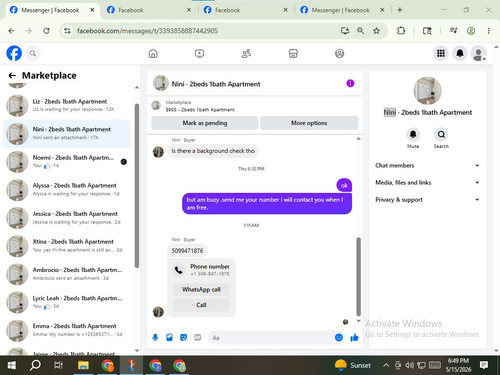This screenshot has width=500, height=375.
Task: Expand Privacy & support section
Action: click(x=427, y=200)
